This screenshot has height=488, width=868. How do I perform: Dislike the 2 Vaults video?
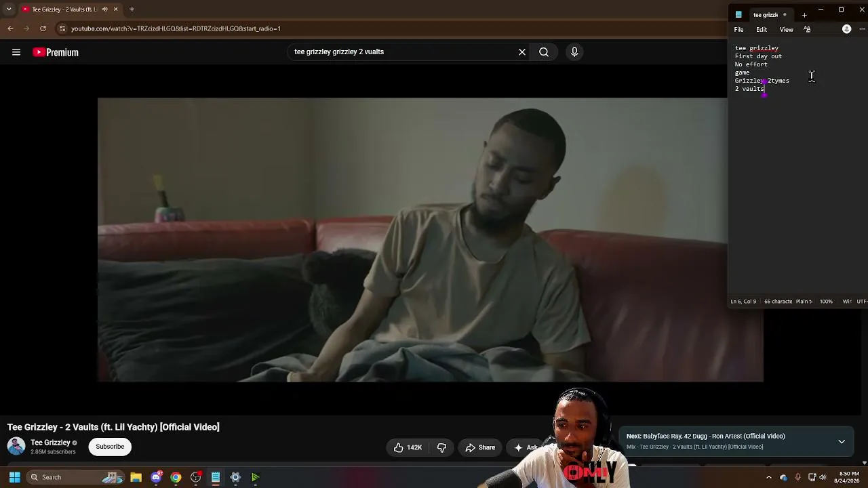441,447
